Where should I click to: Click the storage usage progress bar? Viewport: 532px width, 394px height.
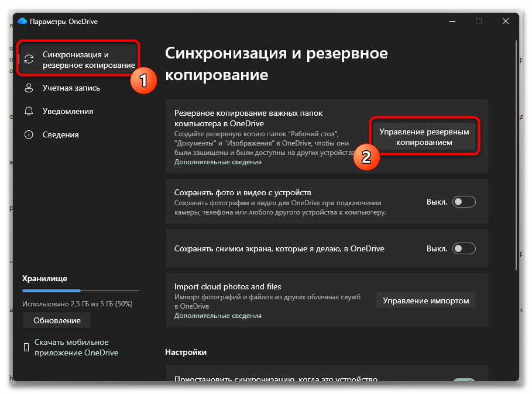point(81,291)
